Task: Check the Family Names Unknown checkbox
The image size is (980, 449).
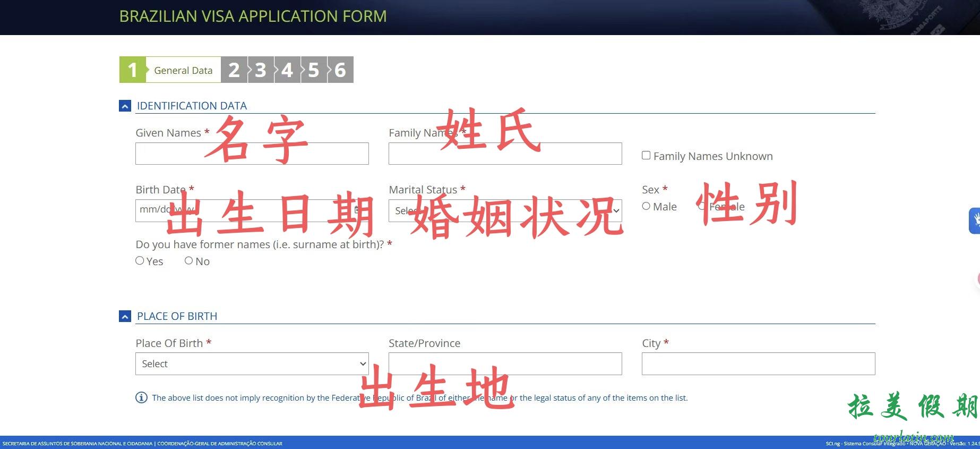Action: pos(646,155)
